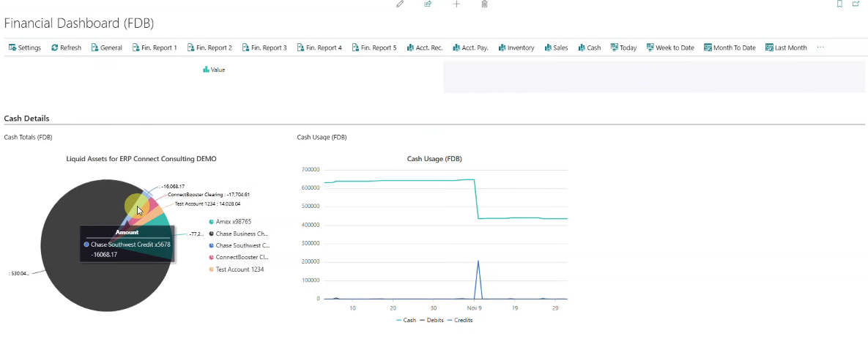Click Financial Dashboard (FDB) page title
This screenshot has width=868, height=350.
pyautogui.click(x=78, y=23)
